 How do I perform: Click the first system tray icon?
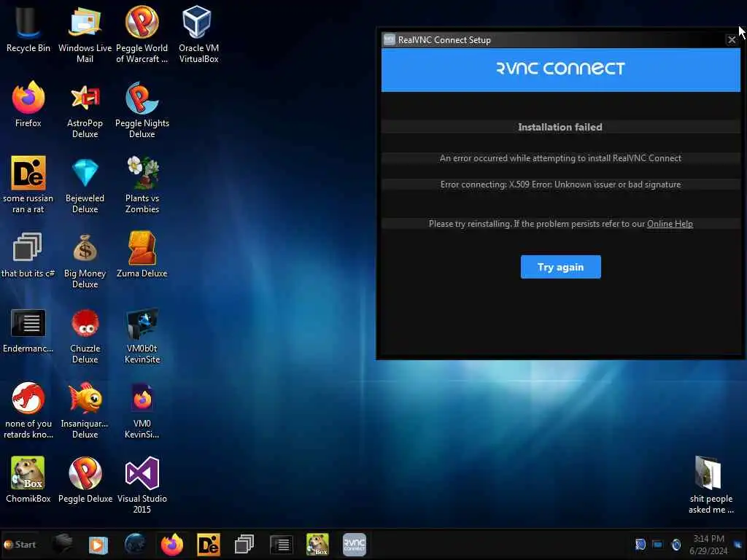coord(640,544)
